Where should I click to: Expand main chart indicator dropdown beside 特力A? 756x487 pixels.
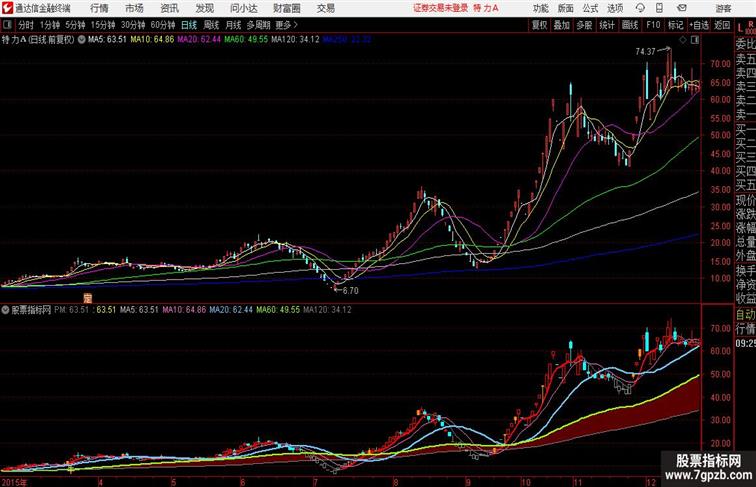[81, 40]
